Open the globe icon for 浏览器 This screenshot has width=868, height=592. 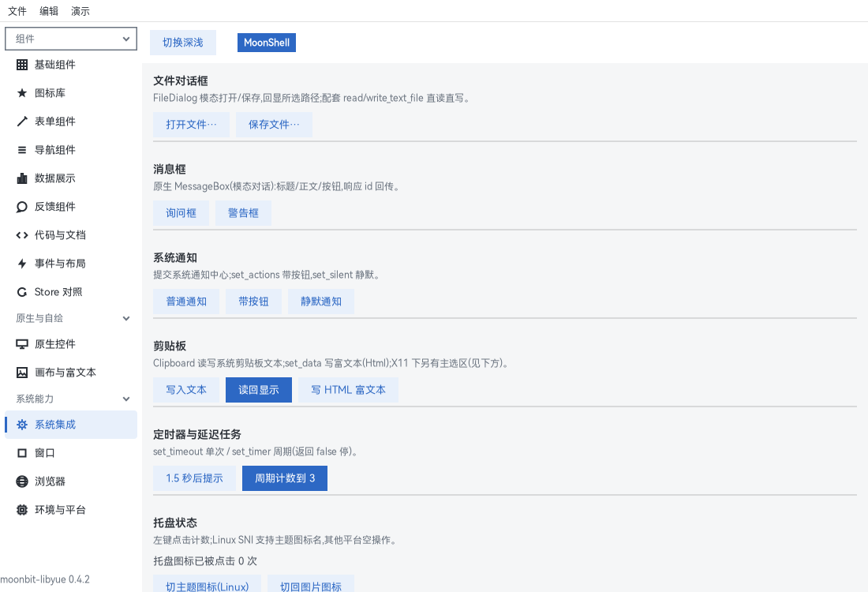21,481
